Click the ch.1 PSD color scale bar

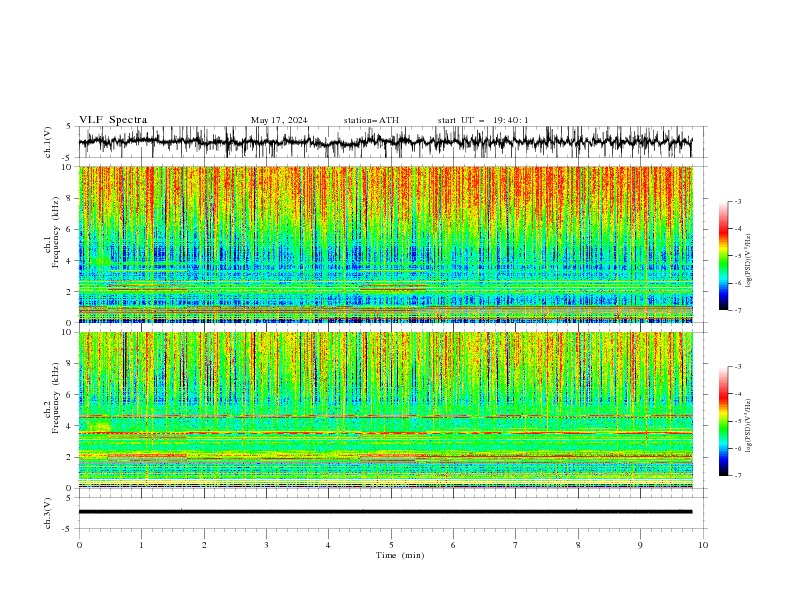coord(723,256)
